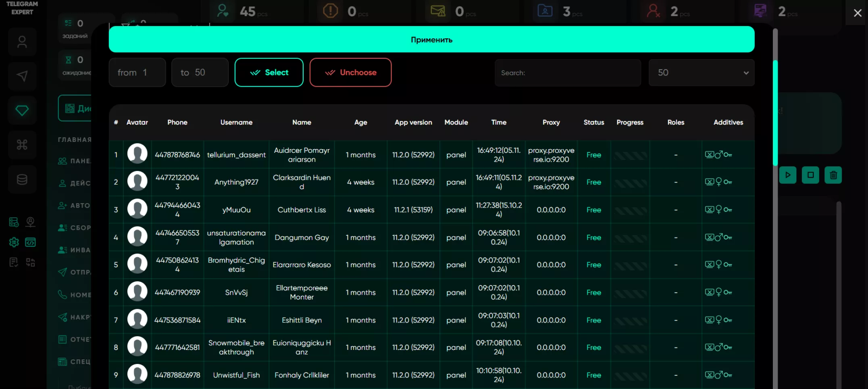Select the diamond icon in left sidebar
Screen dimensions: 868x389
point(22,110)
